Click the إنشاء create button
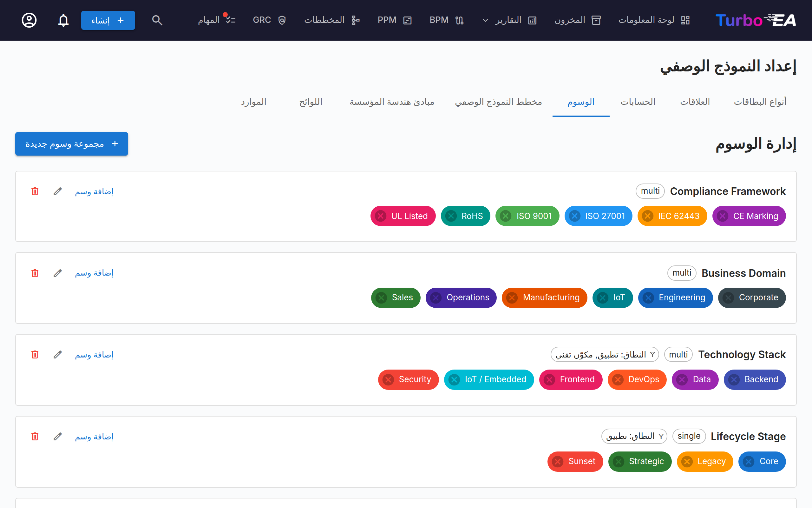Viewport: 812px width, 508px height. 108,20
